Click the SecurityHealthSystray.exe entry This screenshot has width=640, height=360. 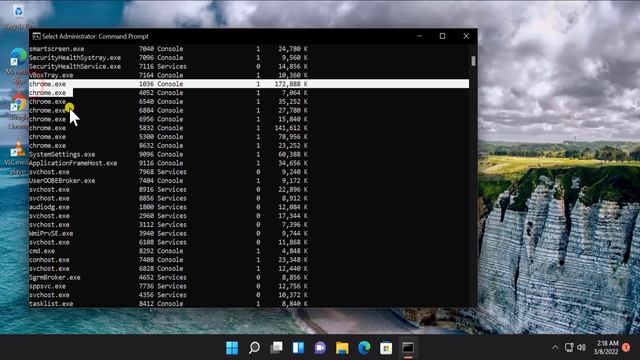(x=75, y=58)
